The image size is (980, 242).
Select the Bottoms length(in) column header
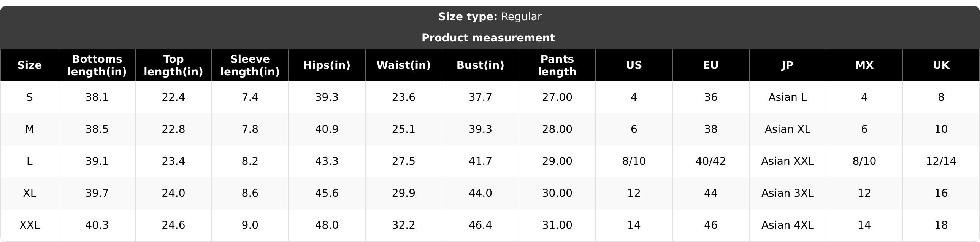click(x=97, y=65)
